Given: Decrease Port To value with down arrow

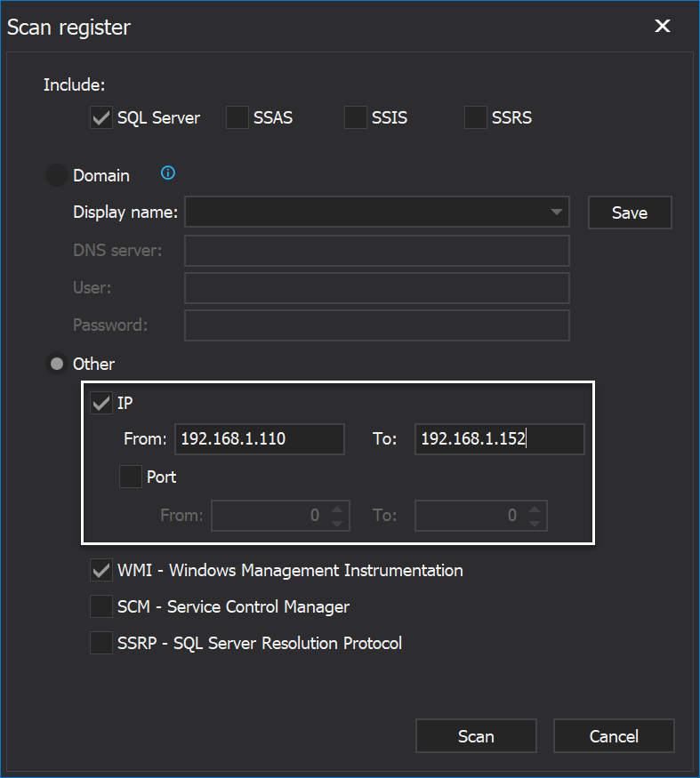Looking at the screenshot, I should [535, 523].
